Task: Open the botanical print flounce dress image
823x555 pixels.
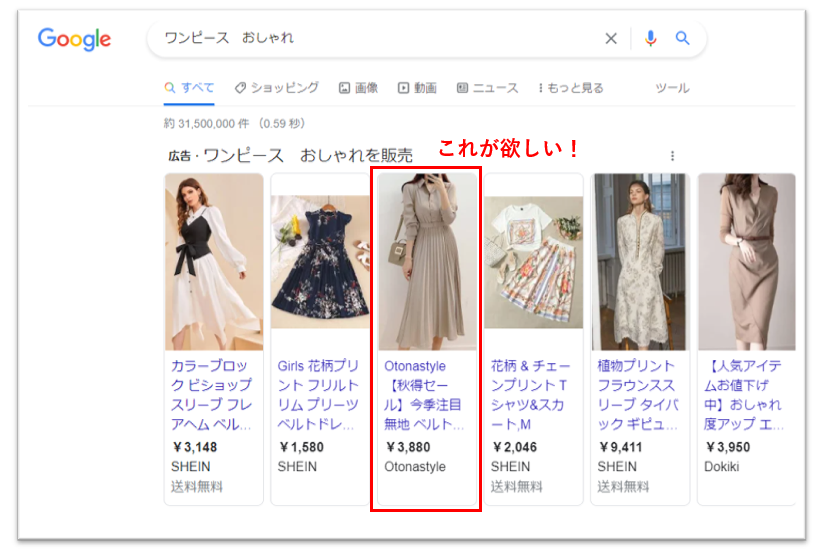Action: click(640, 262)
